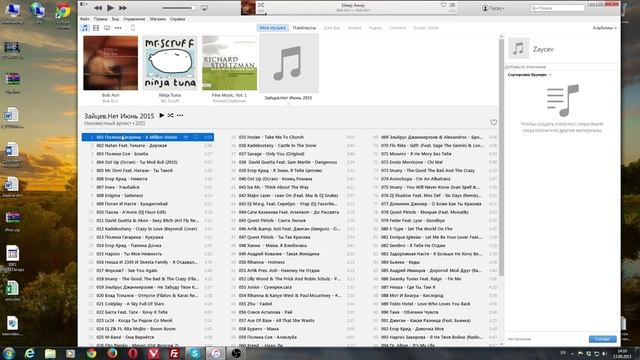The width and height of the screenshot is (640, 360).
Task: Love the now-playing song Sleep Away
Action: pyautogui.click(x=443, y=5)
